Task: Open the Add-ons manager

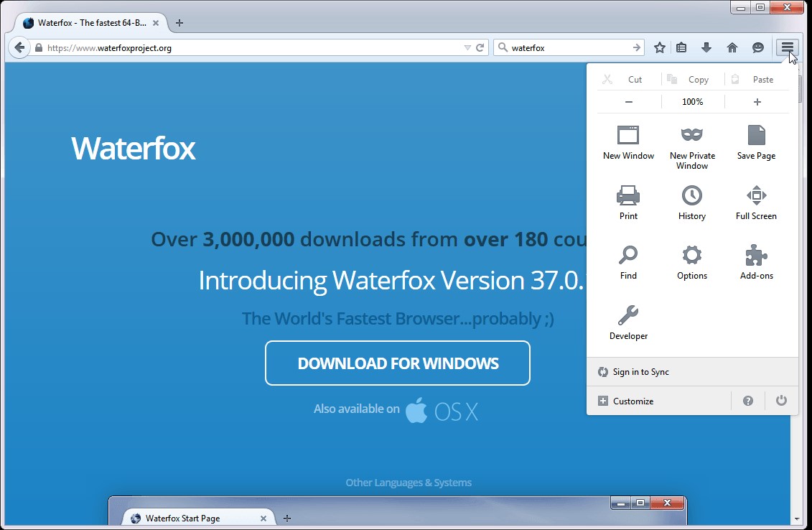Action: (x=755, y=261)
